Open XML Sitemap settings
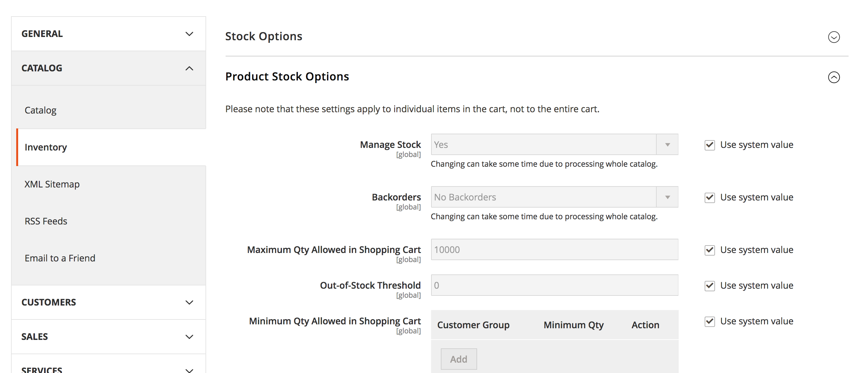The height and width of the screenshot is (373, 868). click(52, 184)
